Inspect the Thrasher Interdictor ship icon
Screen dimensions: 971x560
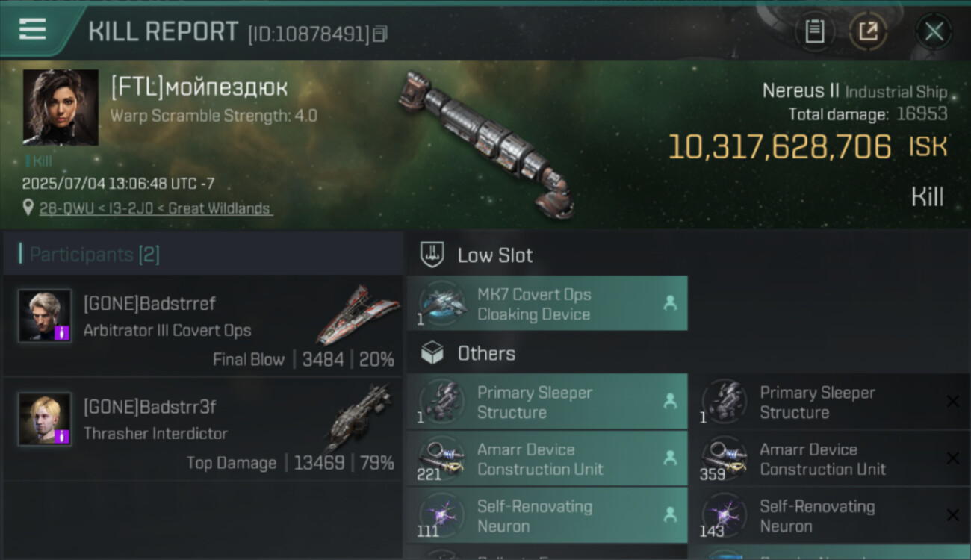click(359, 417)
